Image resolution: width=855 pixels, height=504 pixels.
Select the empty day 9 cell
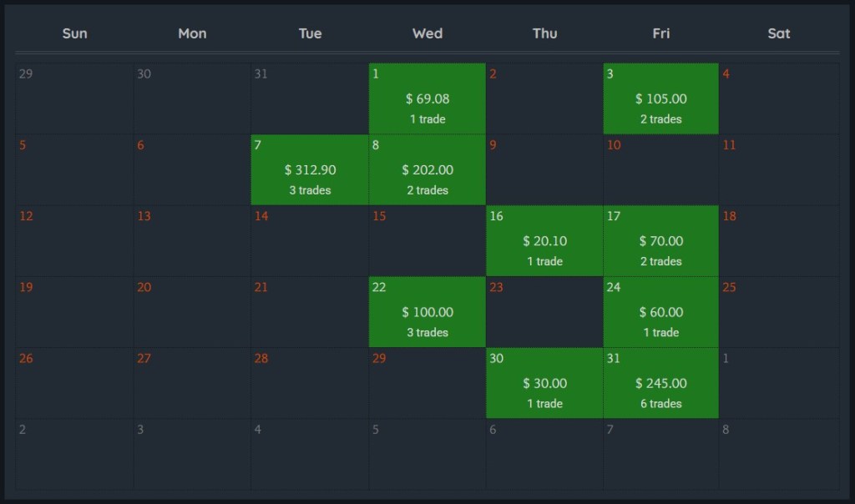point(544,169)
